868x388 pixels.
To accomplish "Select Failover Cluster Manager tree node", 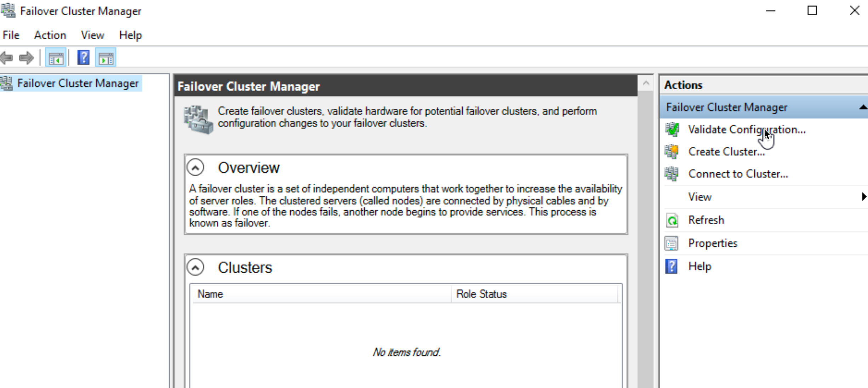I will pyautogui.click(x=78, y=83).
